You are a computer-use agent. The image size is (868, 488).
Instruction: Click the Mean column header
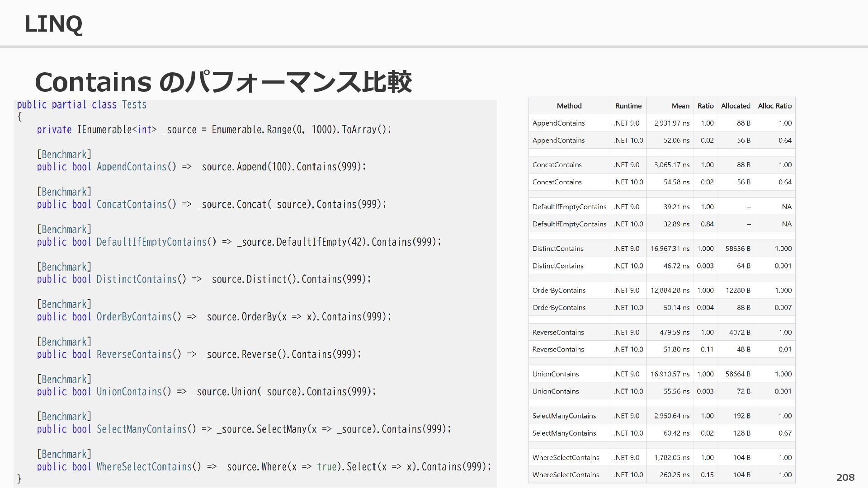[680, 106]
